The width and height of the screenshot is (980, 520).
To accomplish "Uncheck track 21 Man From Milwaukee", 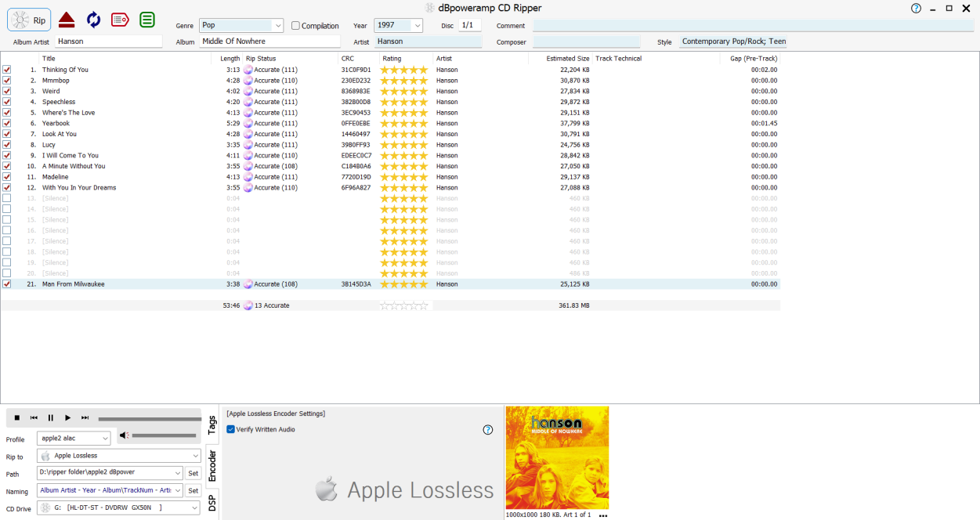I will click(x=7, y=284).
